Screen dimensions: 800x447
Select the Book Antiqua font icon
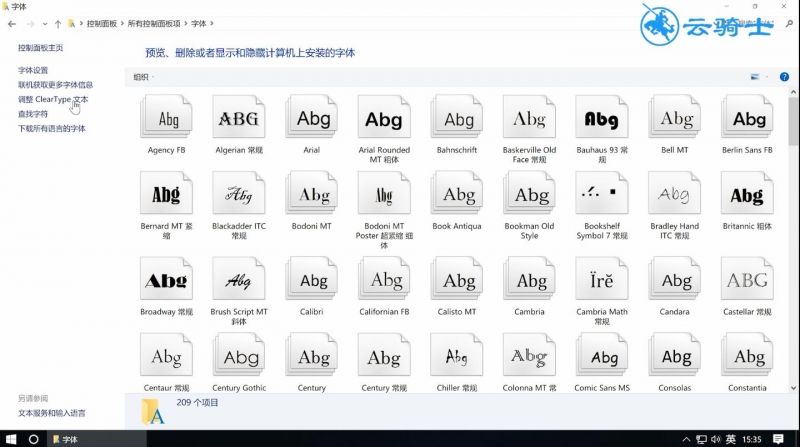[457, 193]
